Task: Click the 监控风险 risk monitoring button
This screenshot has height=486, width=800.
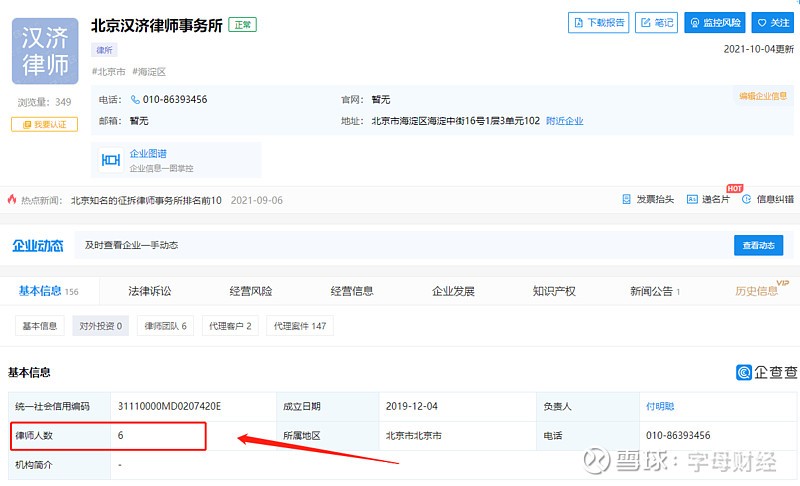Action: (x=714, y=23)
